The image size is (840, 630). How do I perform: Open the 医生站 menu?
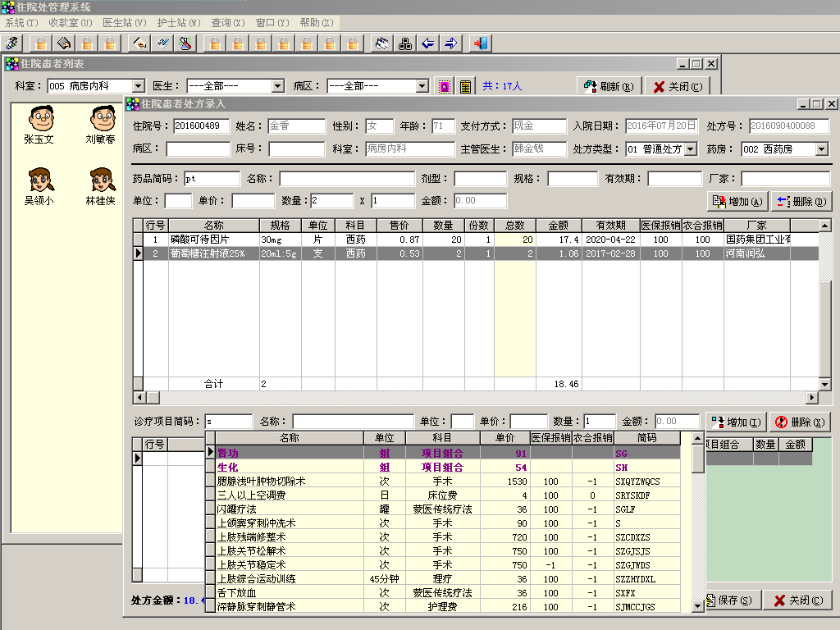tap(124, 22)
